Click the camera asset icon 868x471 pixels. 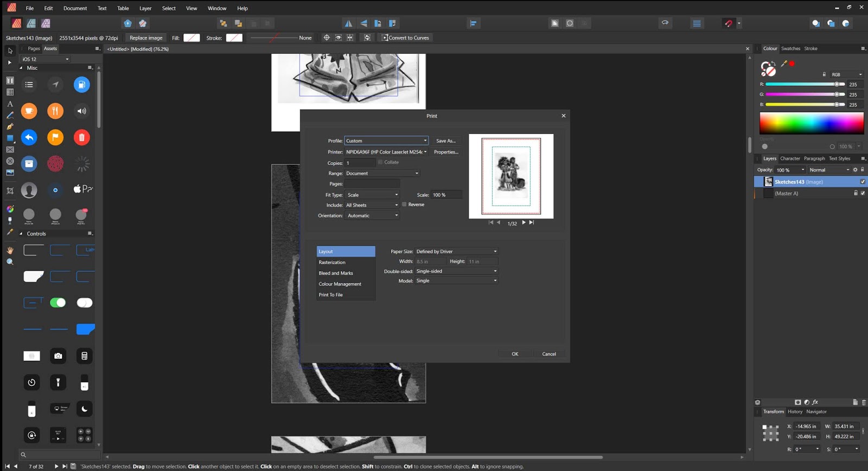coord(58,356)
